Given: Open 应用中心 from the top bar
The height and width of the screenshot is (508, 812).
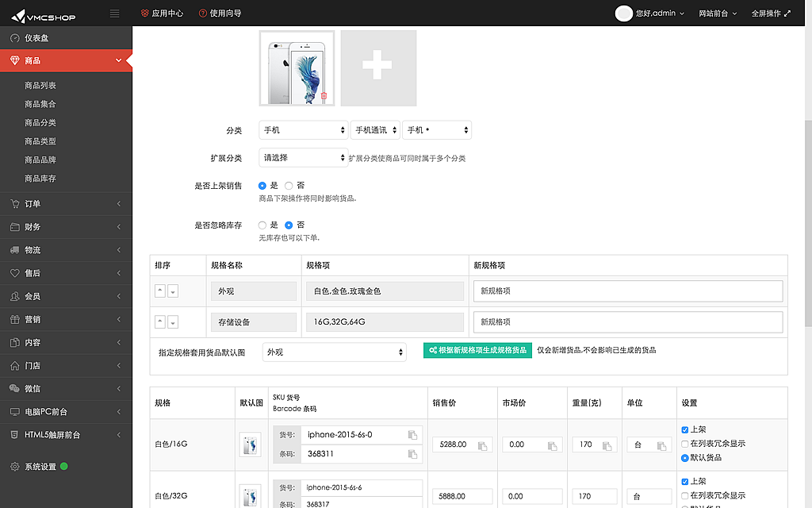Looking at the screenshot, I should coord(162,13).
